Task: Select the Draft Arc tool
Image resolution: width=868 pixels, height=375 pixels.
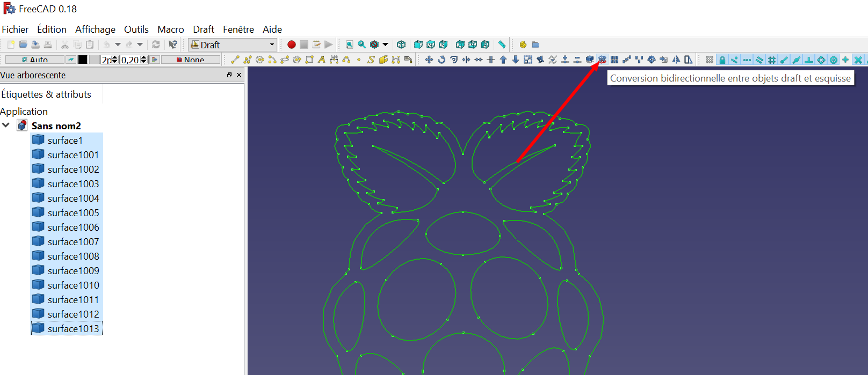Action: pos(272,60)
